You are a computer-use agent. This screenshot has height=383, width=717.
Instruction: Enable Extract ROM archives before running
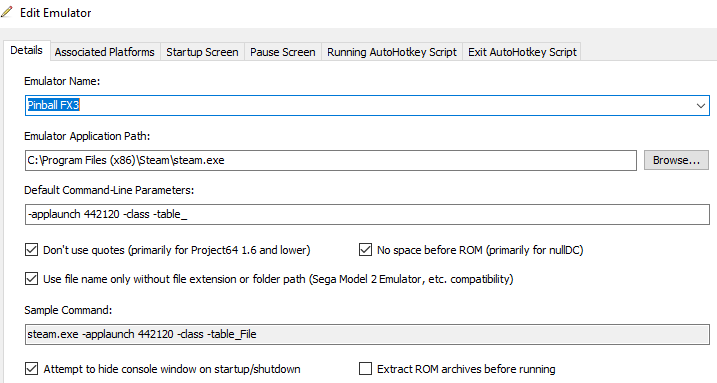click(365, 369)
